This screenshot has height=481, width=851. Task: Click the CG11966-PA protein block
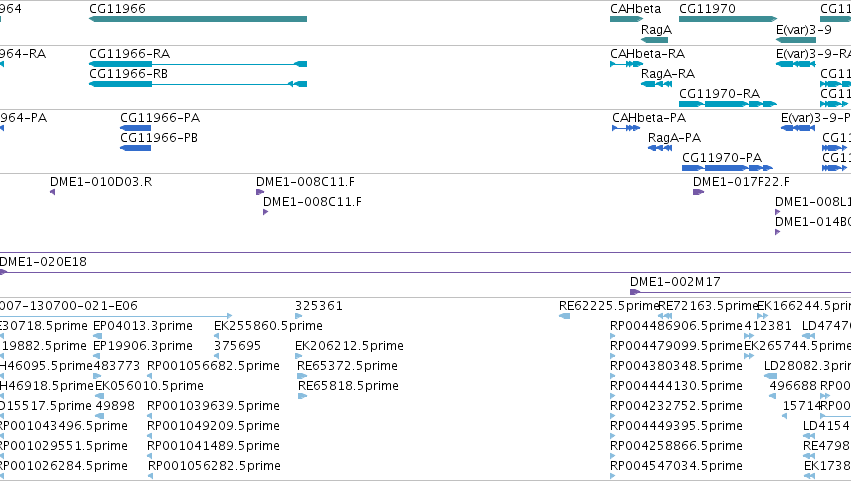tap(136, 128)
